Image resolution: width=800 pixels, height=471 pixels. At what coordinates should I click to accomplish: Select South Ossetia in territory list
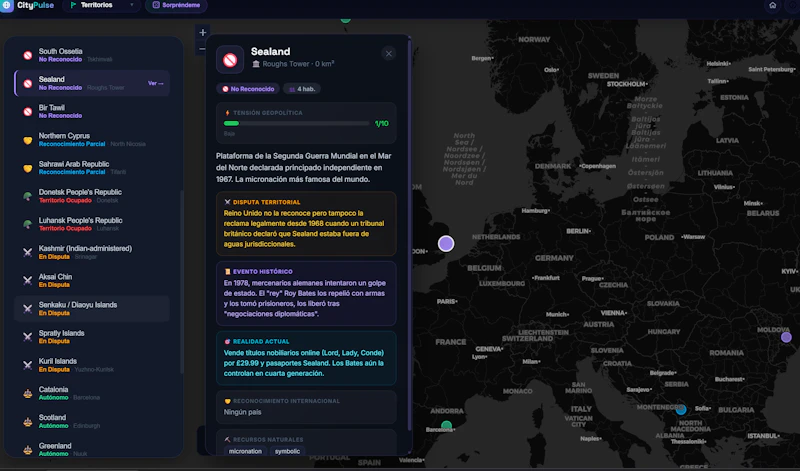92,55
